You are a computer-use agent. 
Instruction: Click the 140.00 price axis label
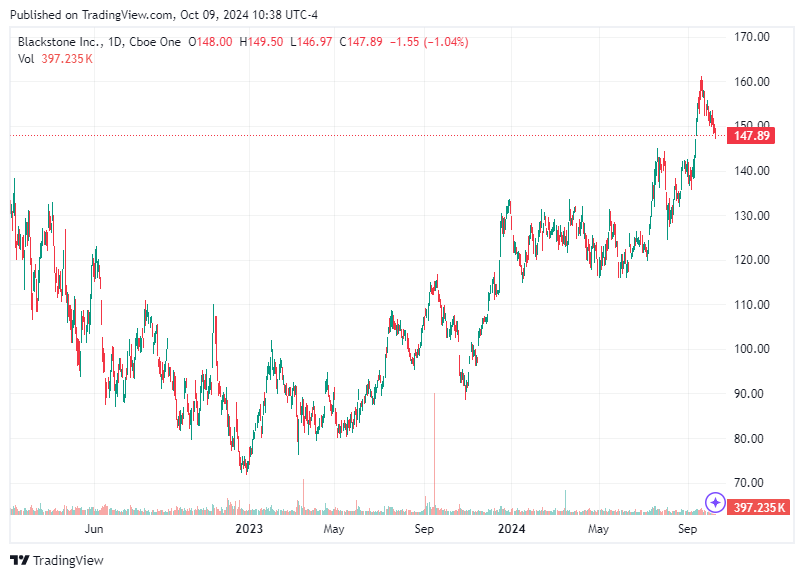(752, 171)
